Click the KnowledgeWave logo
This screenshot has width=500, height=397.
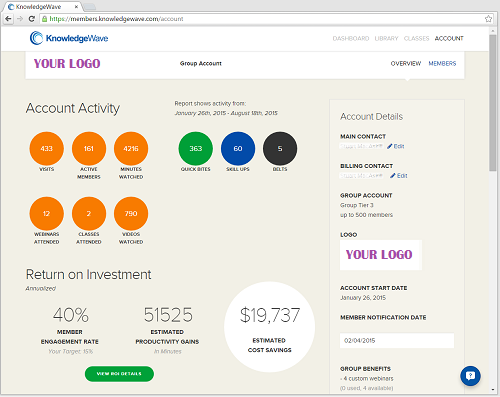(x=69, y=38)
